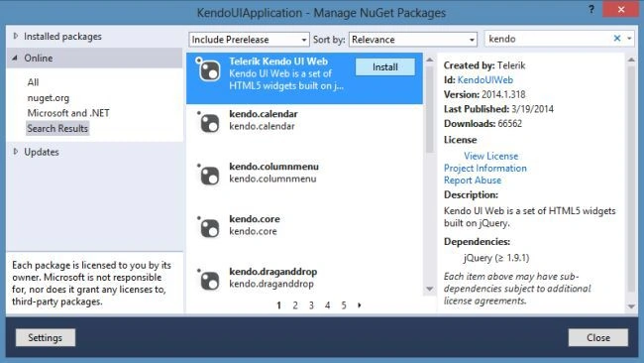This screenshot has width=644, height=363.
Task: Expand the Installed packages section
Action: point(16,36)
